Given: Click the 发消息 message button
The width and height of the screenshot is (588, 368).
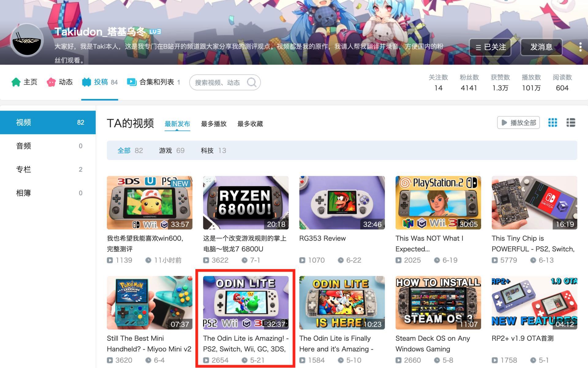Looking at the screenshot, I should pos(541,47).
